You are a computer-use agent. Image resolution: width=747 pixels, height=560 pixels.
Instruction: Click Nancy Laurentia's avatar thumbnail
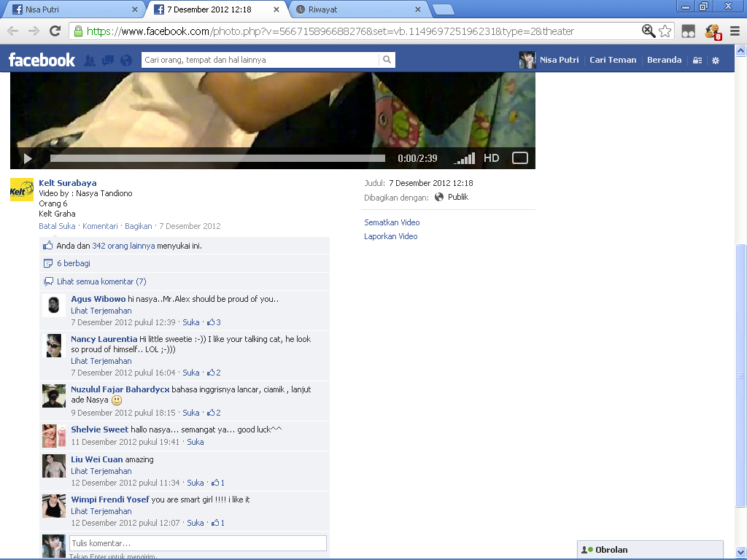54,346
